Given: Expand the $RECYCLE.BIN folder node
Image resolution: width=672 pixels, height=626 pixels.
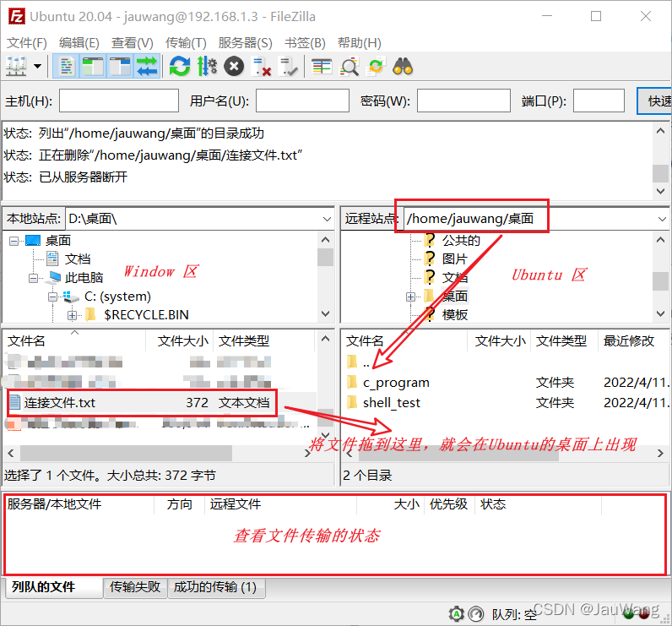Looking at the screenshot, I should [x=72, y=316].
